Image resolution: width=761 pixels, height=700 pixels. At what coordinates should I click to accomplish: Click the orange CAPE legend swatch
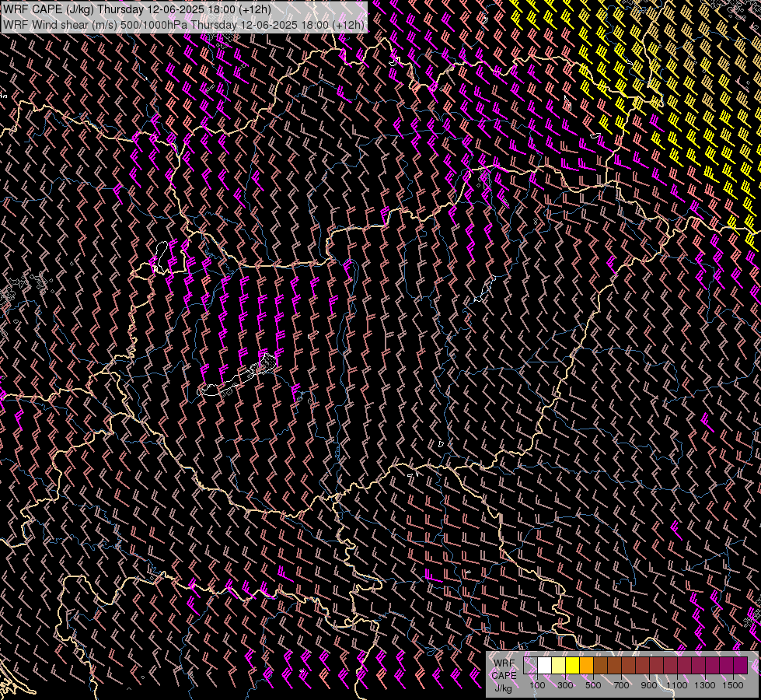(587, 665)
